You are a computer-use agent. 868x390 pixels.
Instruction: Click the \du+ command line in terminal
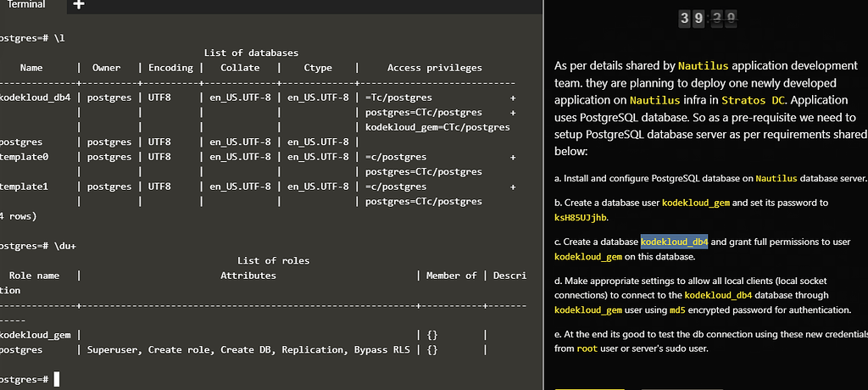click(34, 246)
